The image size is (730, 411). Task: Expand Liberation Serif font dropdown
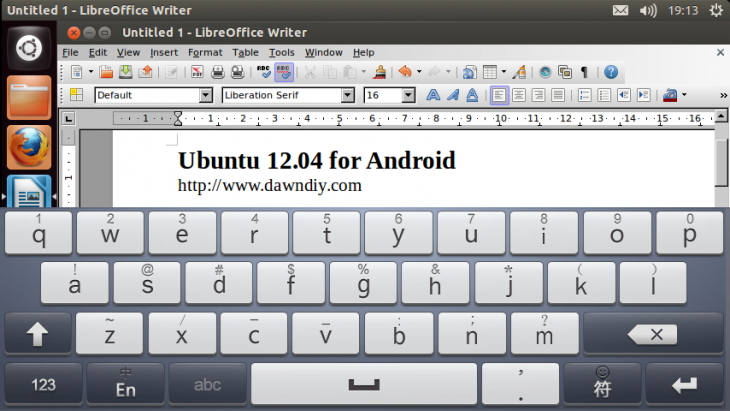(347, 95)
